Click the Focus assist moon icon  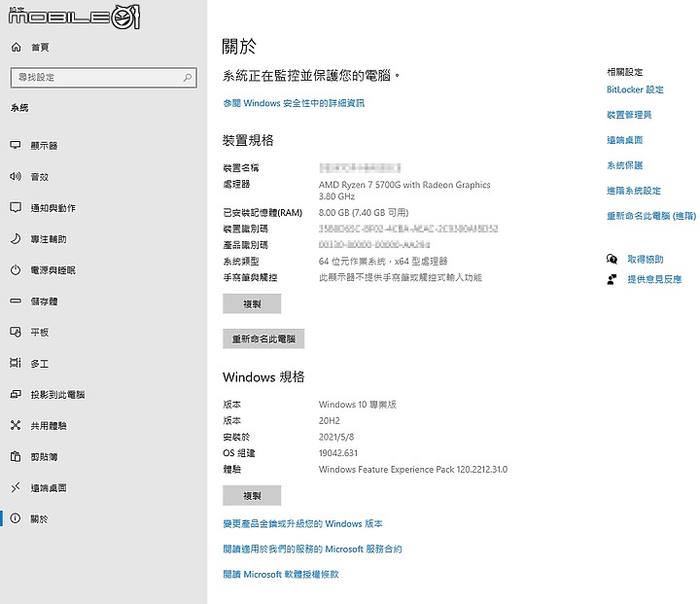[x=16, y=238]
